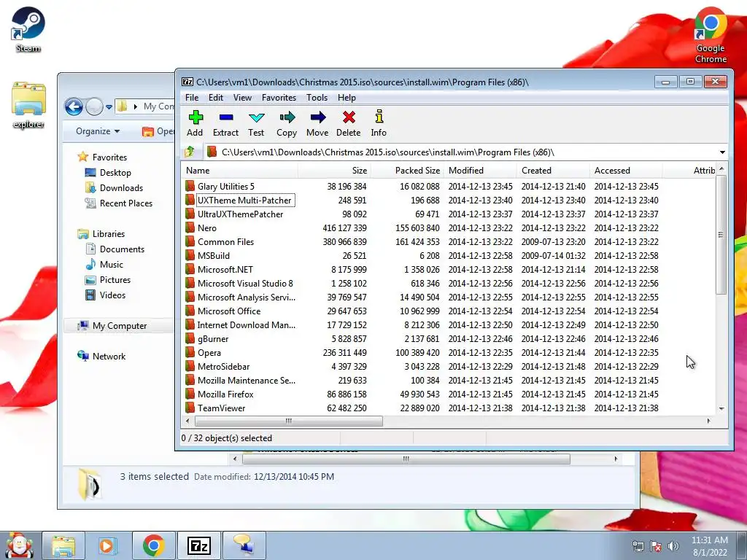Open the Tools menu
The height and width of the screenshot is (560, 747).
point(317,98)
